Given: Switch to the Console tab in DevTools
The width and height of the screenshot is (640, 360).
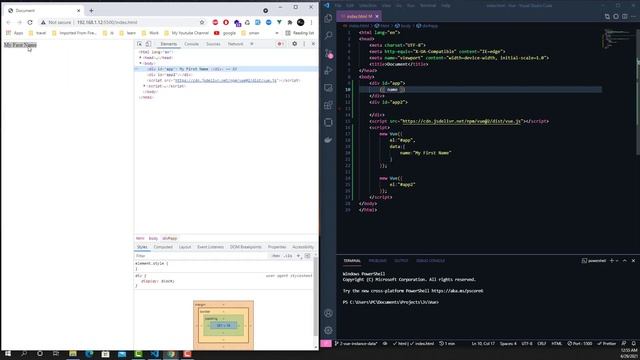Looking at the screenshot, I should 191,44.
